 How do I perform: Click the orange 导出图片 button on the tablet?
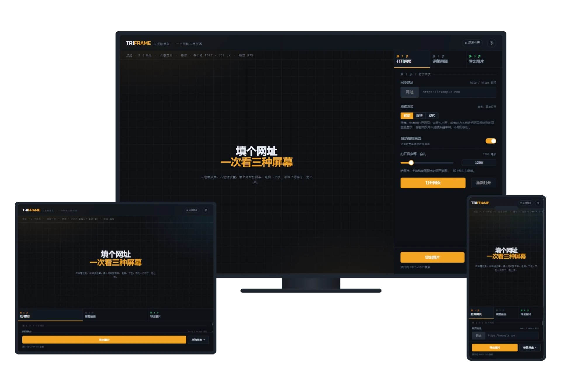click(x=104, y=340)
